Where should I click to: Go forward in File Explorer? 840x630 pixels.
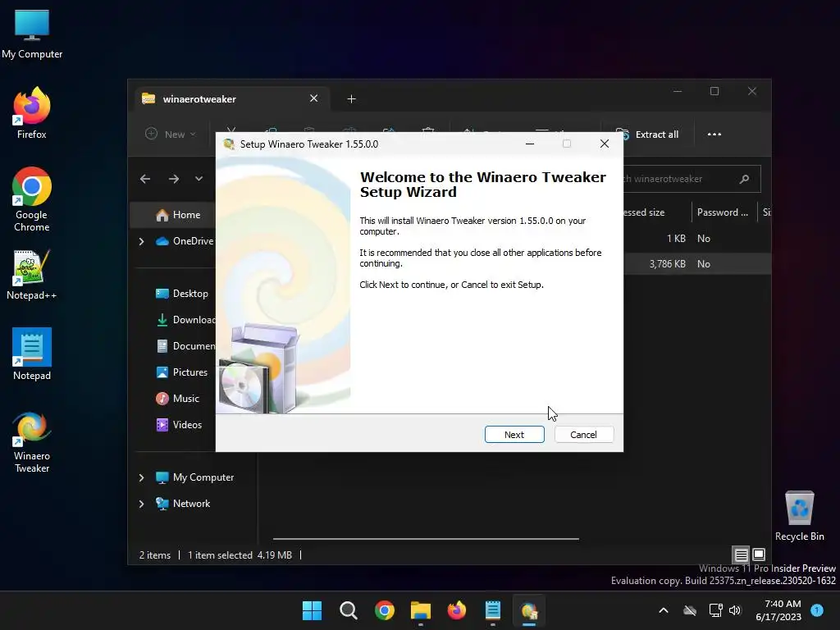[x=174, y=179]
